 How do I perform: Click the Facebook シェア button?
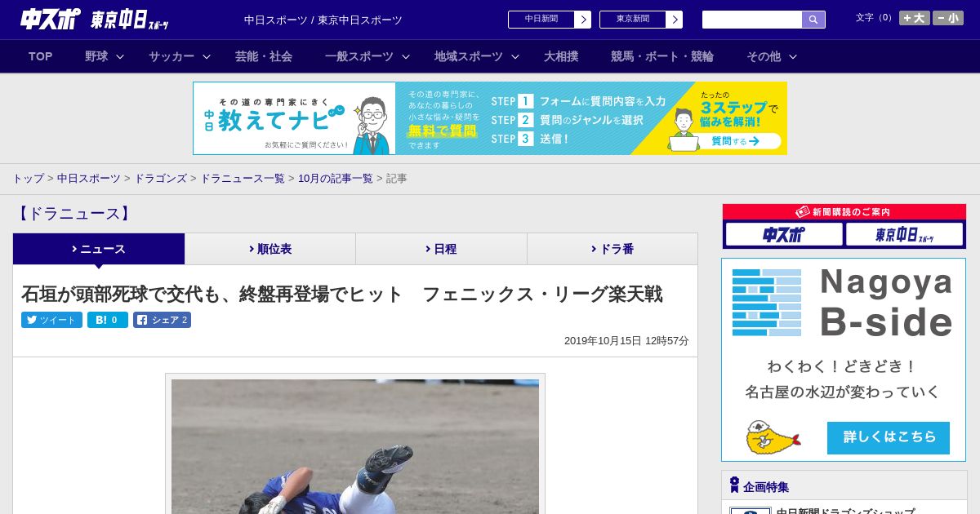[162, 320]
